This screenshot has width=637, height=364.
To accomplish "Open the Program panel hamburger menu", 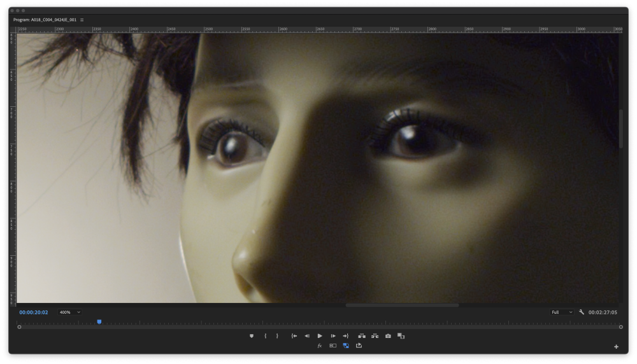I will pyautogui.click(x=82, y=20).
